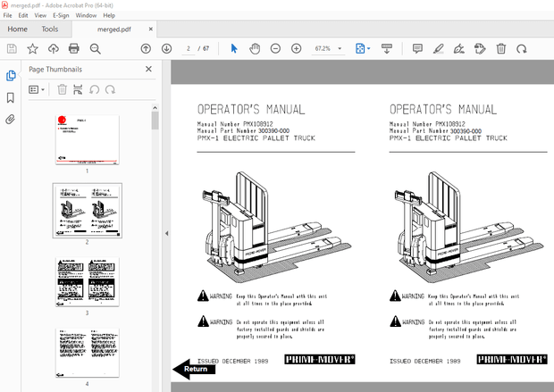The height and width of the screenshot is (392, 554).
Task: Open the View menu
Action: 40,15
